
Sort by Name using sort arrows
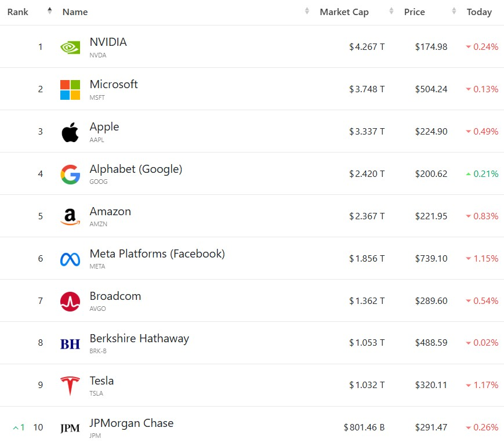tap(307, 11)
